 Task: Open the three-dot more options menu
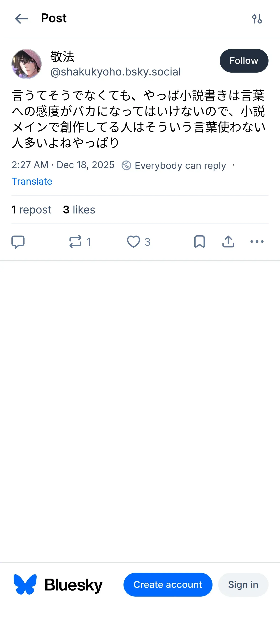tap(257, 242)
